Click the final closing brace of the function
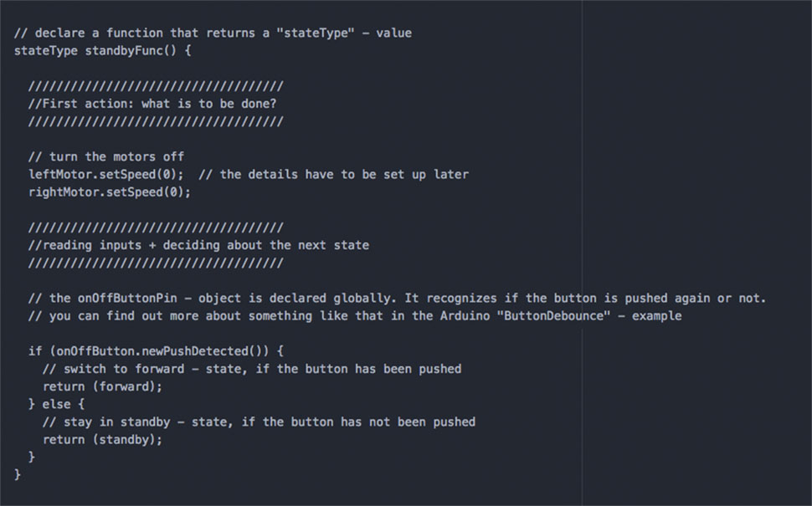This screenshot has height=506, width=812. click(x=18, y=474)
